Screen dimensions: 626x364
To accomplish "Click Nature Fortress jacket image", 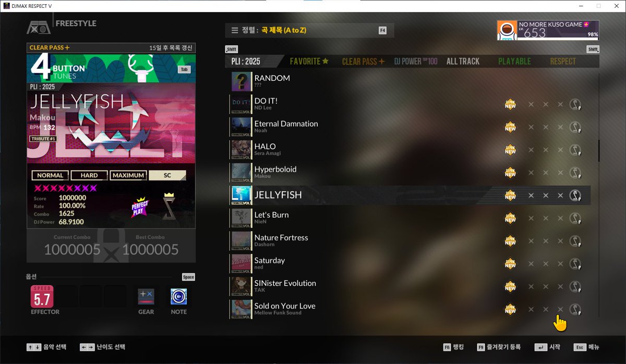I will [x=241, y=241].
